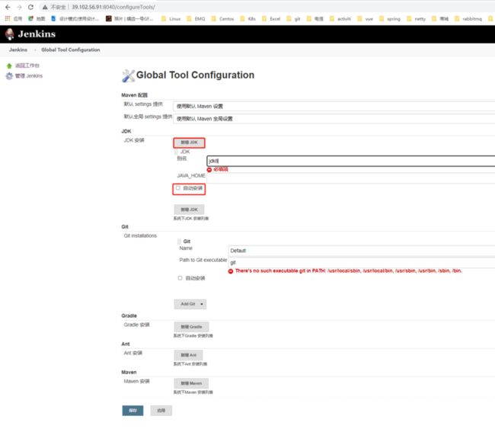Open the default Maven settings provider dropdown
Viewport: 495px width, 448px height.
coord(334,106)
